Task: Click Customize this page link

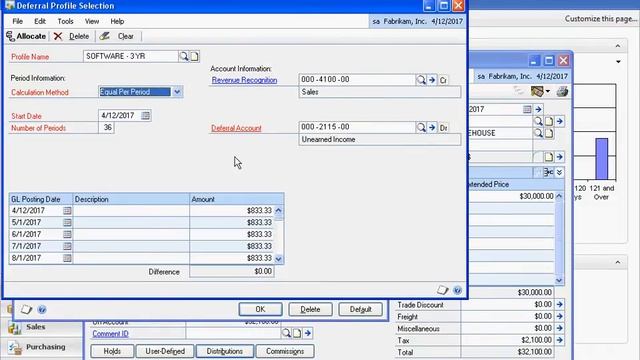Action: tap(600, 19)
